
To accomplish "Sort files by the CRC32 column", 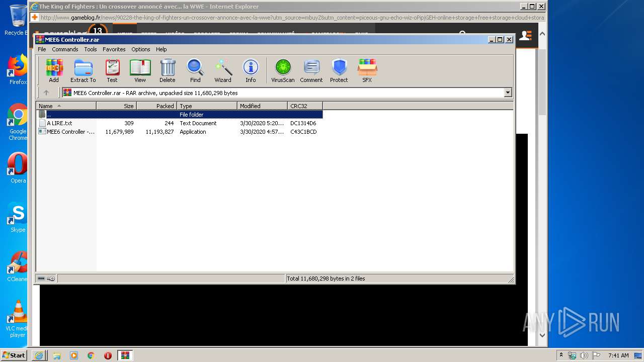I will 305,106.
